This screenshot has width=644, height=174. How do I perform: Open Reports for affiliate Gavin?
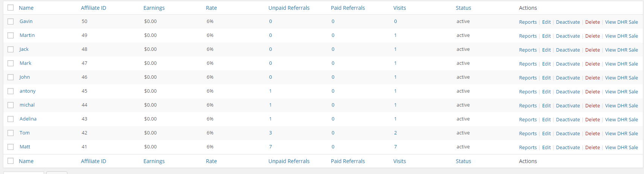[x=528, y=22]
